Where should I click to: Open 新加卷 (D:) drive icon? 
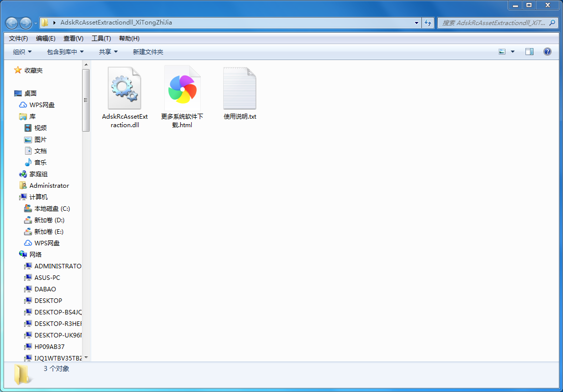coord(28,220)
